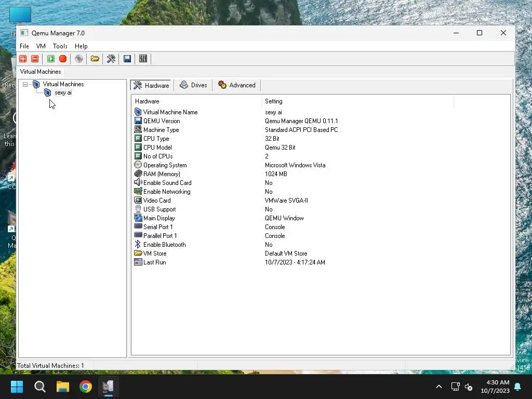Click the Setting column header
This screenshot has height=399, width=532.
[x=273, y=101]
